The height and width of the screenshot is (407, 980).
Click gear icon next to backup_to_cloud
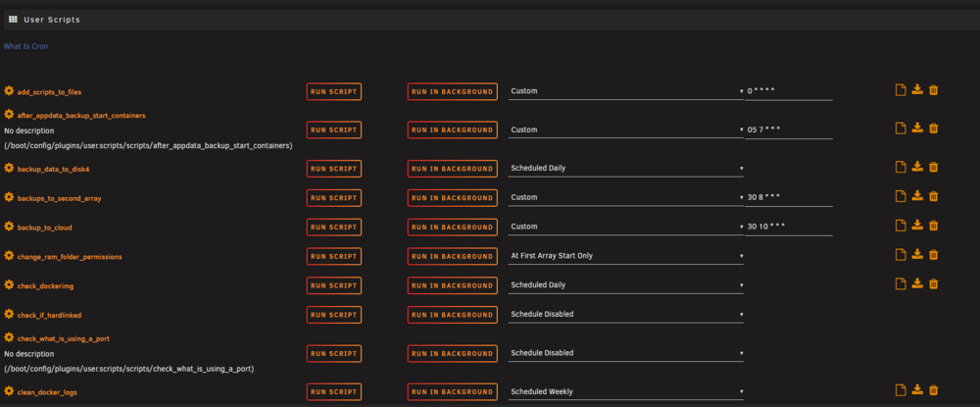click(x=9, y=227)
